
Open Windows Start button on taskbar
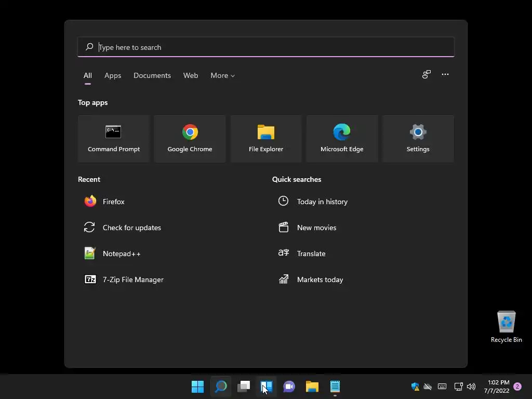click(197, 387)
